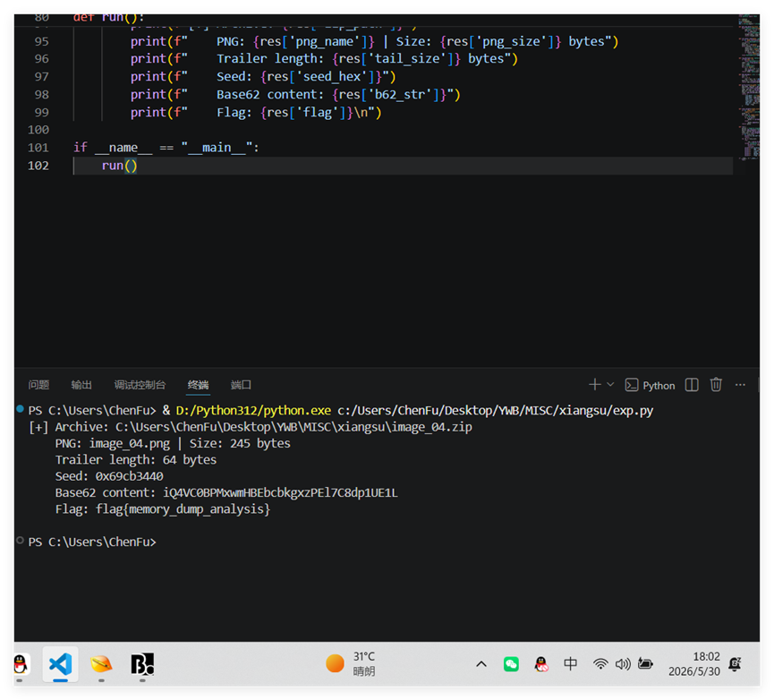Viewport: 774px width, 700px height.
Task: Show hidden tray icons chevron
Action: click(x=481, y=664)
